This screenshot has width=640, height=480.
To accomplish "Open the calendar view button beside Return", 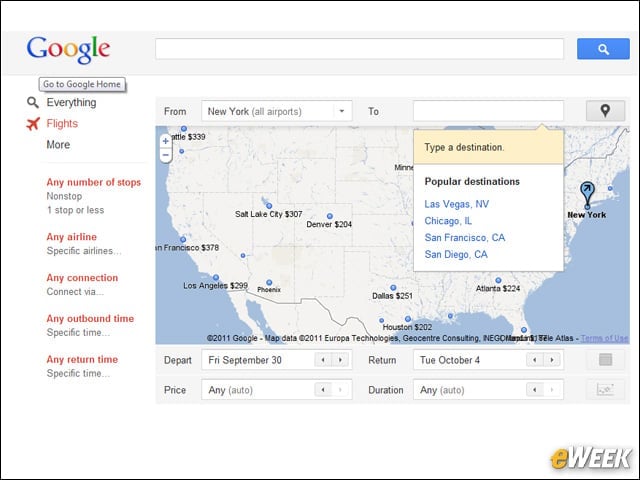I will (x=605, y=360).
